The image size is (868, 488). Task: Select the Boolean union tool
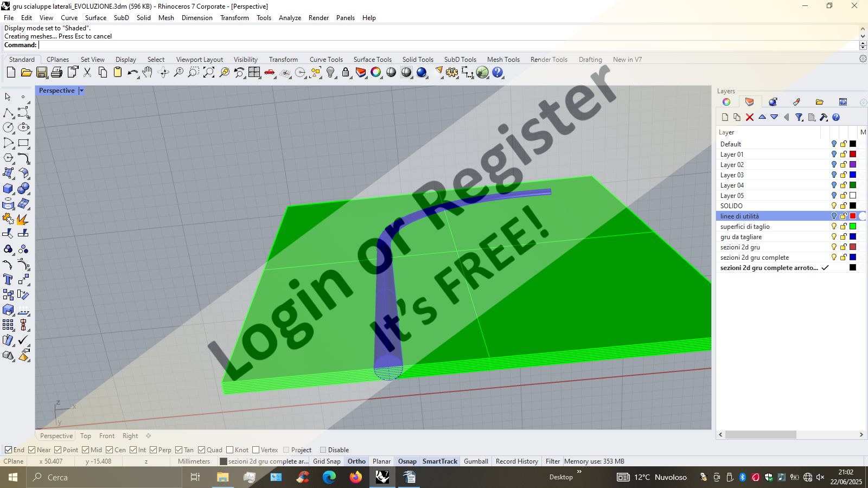pos(23,188)
